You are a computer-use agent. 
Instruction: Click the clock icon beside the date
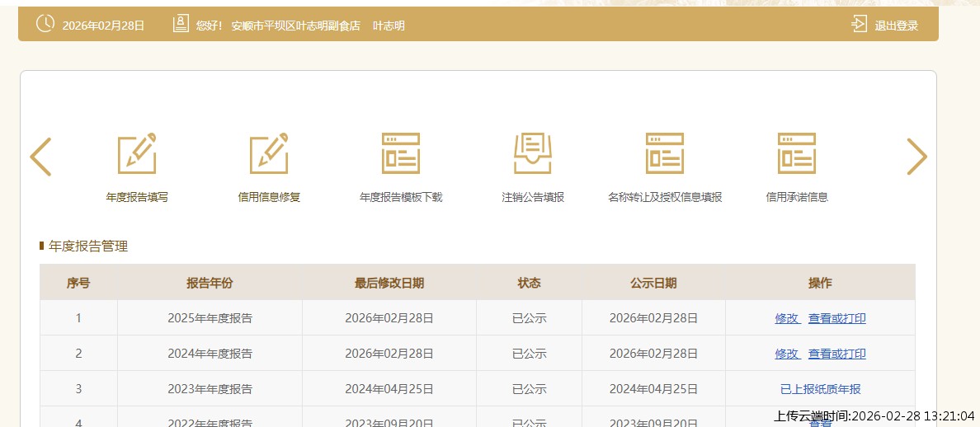point(45,25)
